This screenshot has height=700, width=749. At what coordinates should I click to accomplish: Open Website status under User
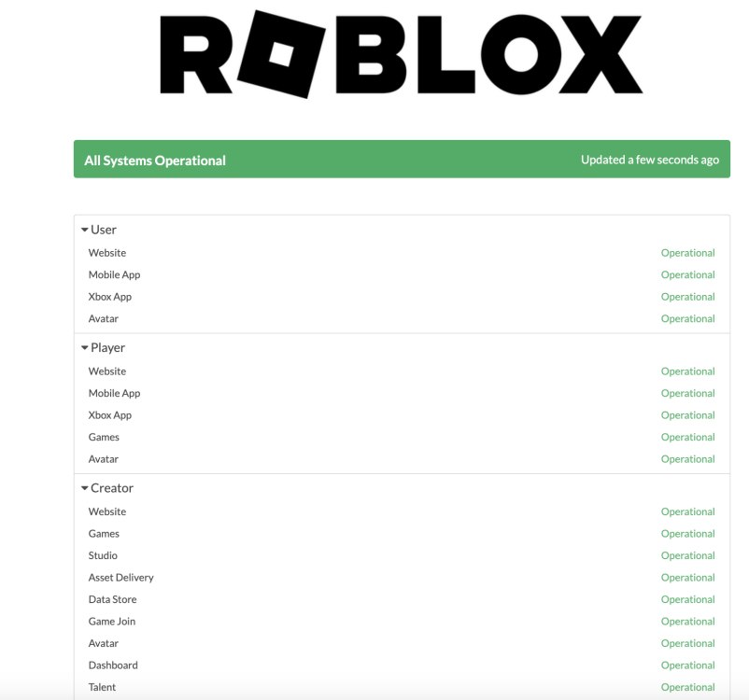point(107,252)
